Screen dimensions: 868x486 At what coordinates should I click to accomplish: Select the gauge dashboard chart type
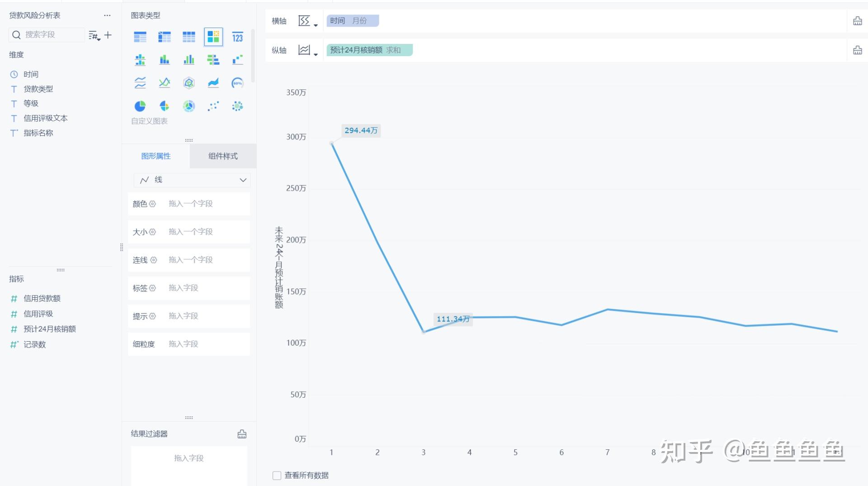pyautogui.click(x=237, y=83)
